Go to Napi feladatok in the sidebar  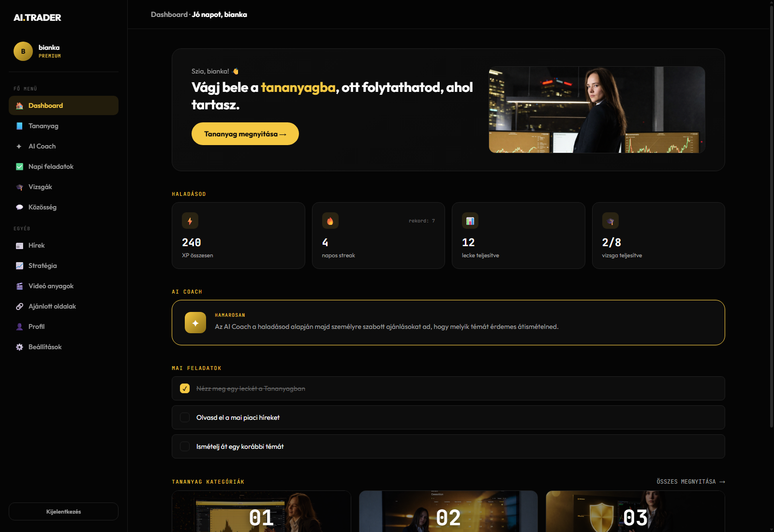[63, 166]
